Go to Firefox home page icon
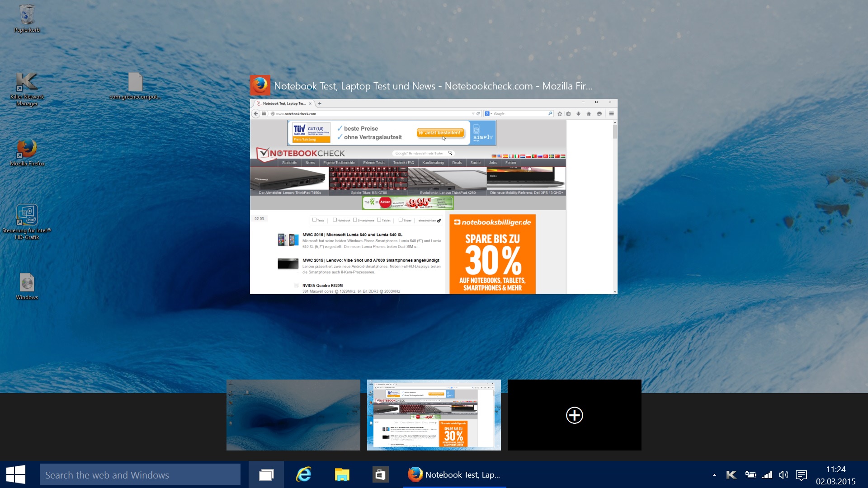Image resolution: width=868 pixels, height=488 pixels. coord(589,113)
